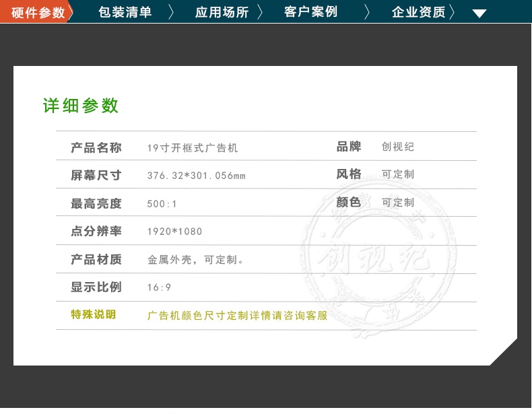532x414 pixels.
Task: Click the note 广告机颜色尺寸定制详情请咨询客服
Action: (x=237, y=316)
